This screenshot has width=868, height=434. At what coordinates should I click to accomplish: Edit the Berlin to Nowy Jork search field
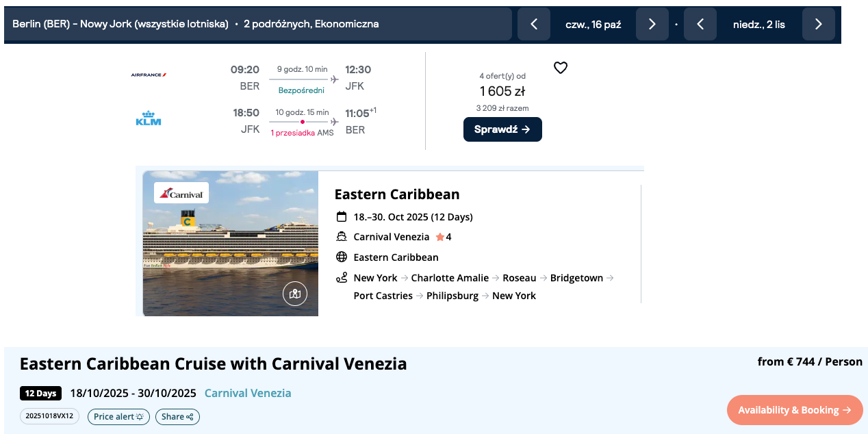click(260, 25)
